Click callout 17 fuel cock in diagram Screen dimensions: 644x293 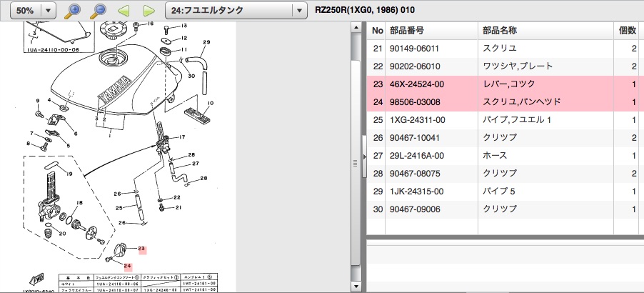183,136
